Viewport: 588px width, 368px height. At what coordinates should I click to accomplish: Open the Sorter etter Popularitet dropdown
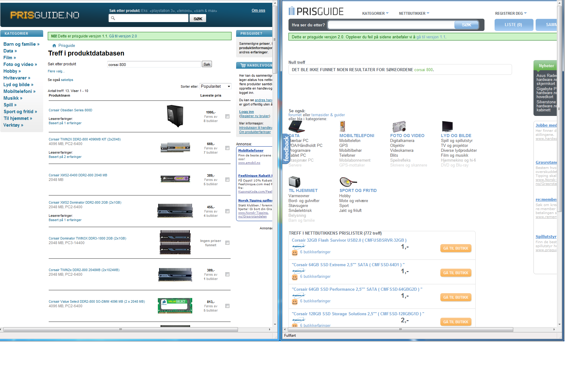(x=216, y=86)
